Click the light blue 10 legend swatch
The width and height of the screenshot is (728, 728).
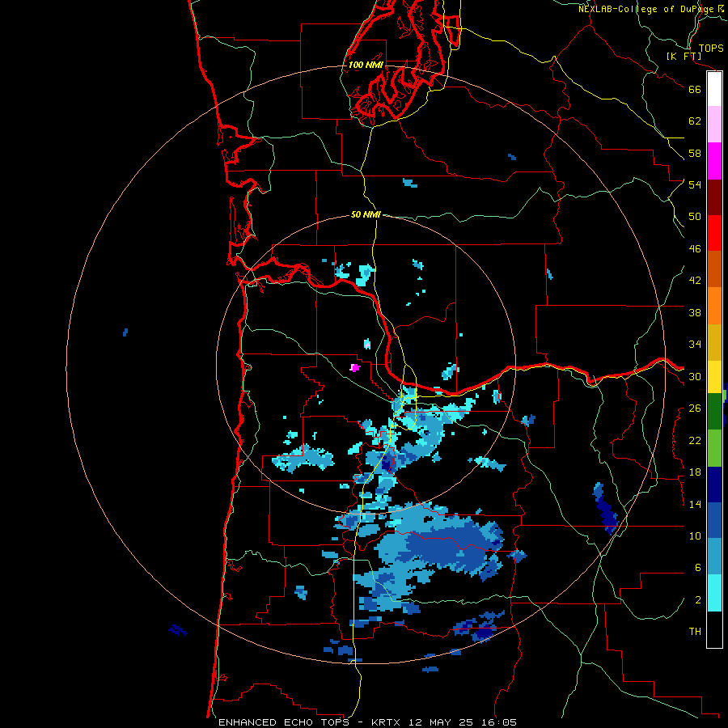(x=714, y=557)
